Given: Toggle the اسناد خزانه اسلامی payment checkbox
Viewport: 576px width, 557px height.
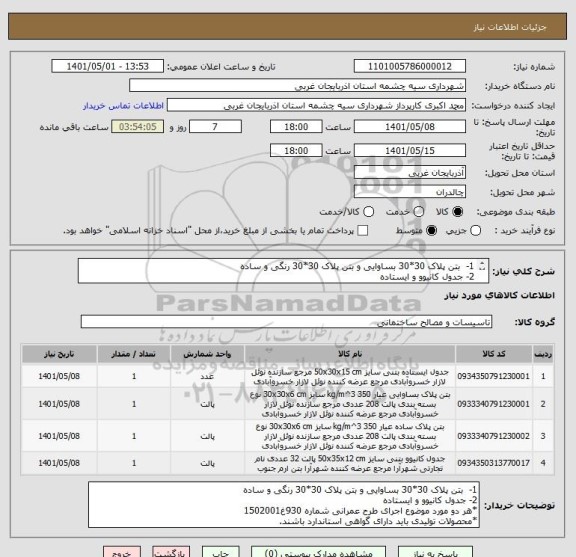Looking at the screenshot, I should (x=363, y=231).
